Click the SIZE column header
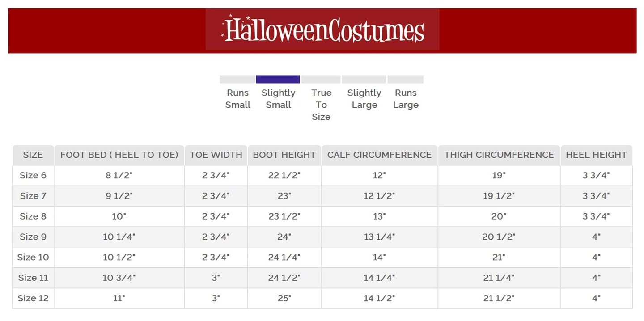This screenshot has height=321, width=644. [33, 155]
